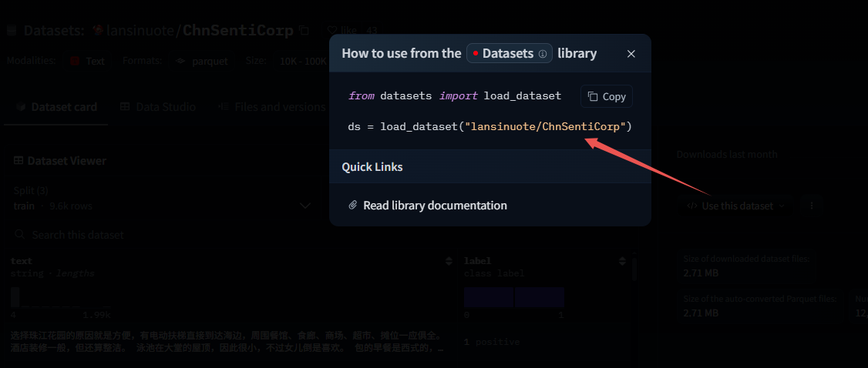Click the "from datasets import load_dataset" code line
868x368 pixels.
[x=455, y=95]
